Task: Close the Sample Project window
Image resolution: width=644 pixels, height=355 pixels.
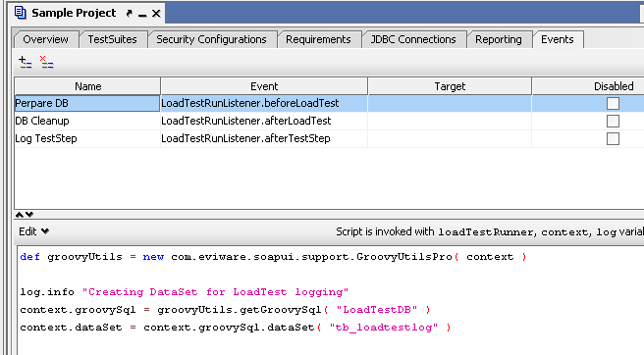Action: tap(156, 14)
